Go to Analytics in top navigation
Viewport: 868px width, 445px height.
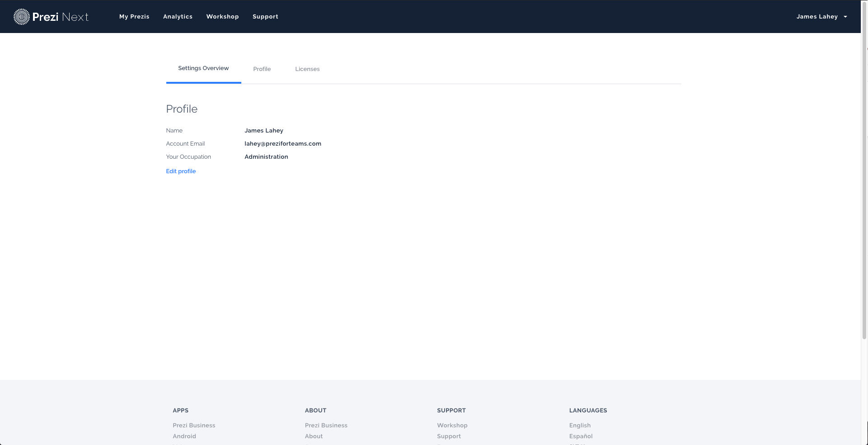point(178,17)
